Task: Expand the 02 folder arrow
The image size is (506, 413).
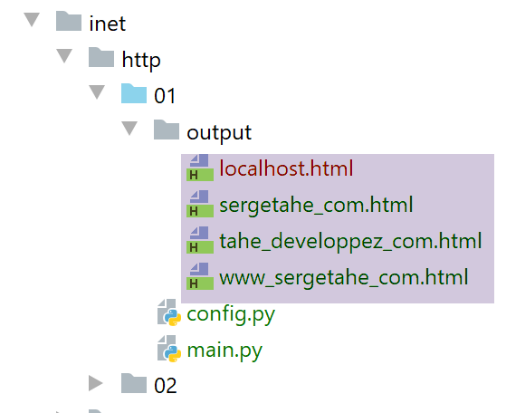Action: tap(96, 383)
